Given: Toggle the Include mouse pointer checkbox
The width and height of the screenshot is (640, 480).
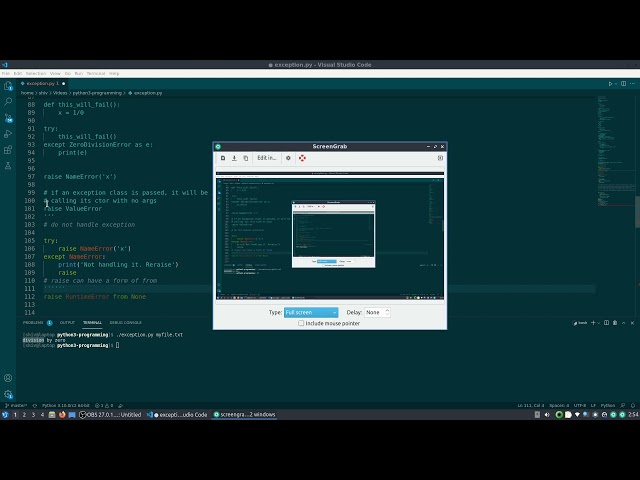Looking at the screenshot, I should click(x=301, y=323).
